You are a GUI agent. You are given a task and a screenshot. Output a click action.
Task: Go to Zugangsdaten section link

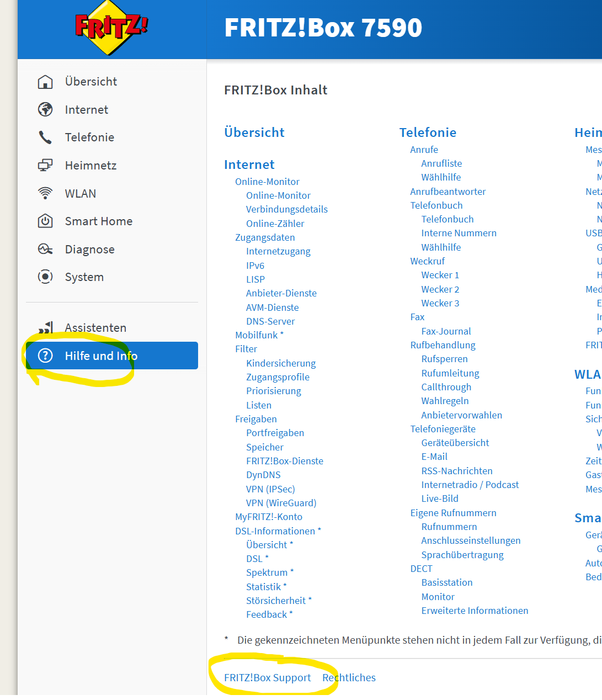click(265, 237)
